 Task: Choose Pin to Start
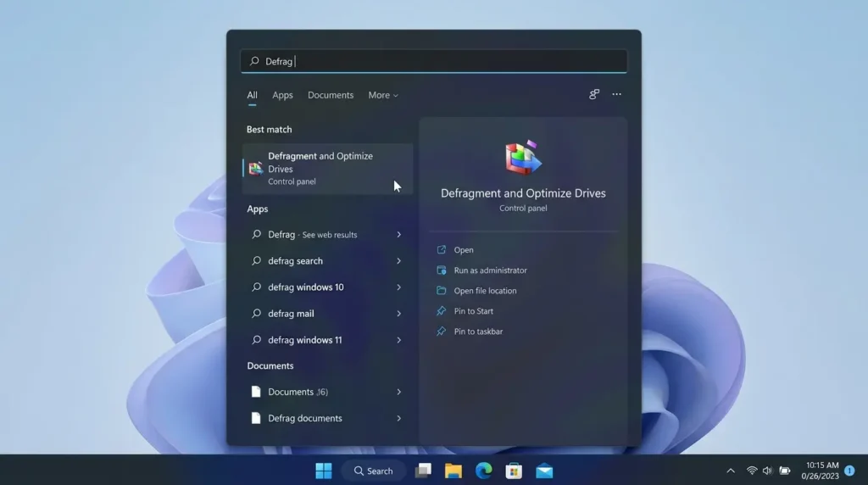click(x=473, y=311)
